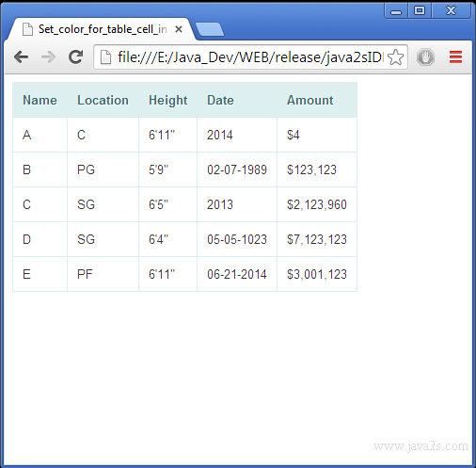Select the Name cell reading A
Viewport: 476px width, 468px height.
(40, 135)
